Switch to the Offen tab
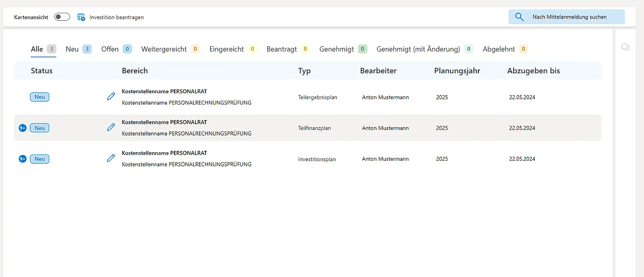The image size is (644, 277). (x=110, y=49)
